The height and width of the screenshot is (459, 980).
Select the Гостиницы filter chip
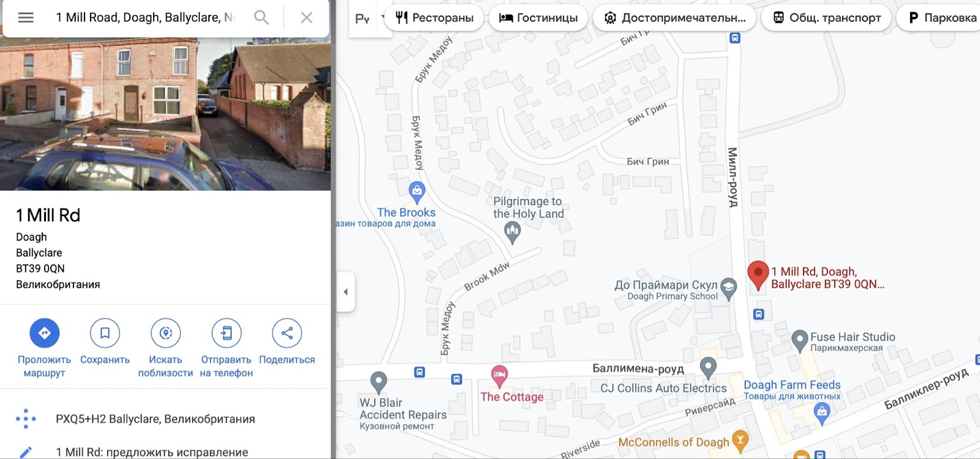538,18
